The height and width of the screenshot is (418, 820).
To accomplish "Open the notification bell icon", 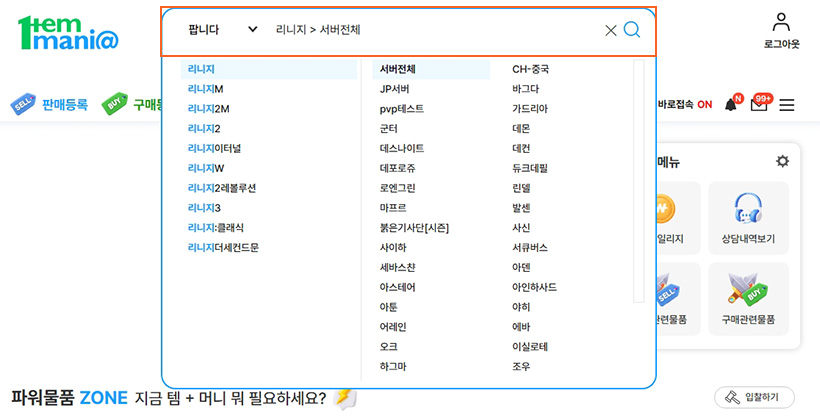I will pyautogui.click(x=731, y=105).
